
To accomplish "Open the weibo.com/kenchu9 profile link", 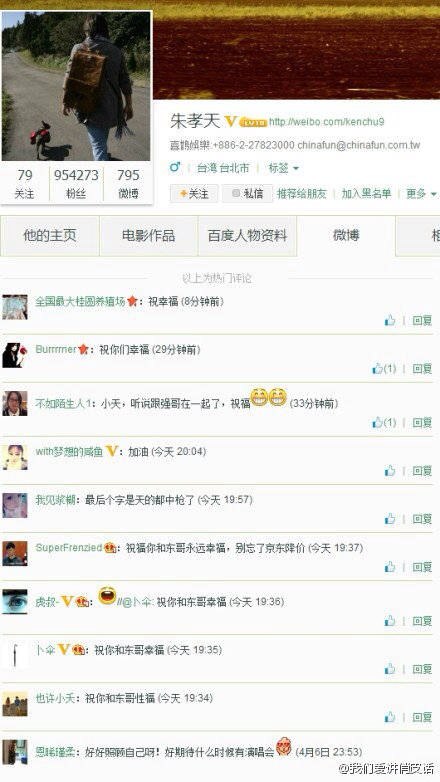I will pos(326,122).
